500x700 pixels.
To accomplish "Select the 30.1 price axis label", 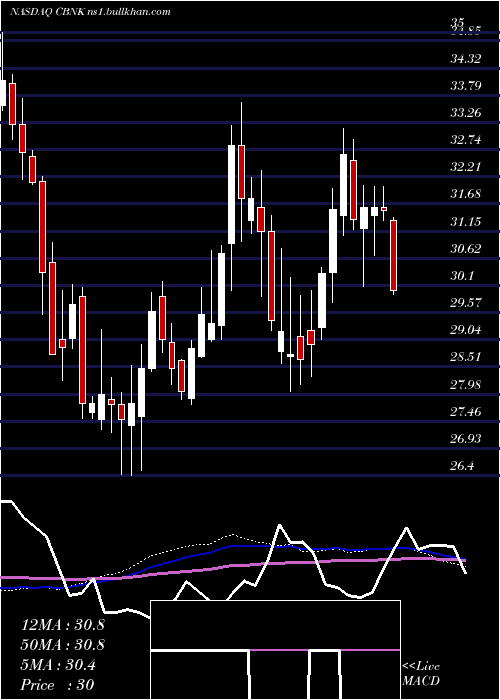I will click(462, 276).
